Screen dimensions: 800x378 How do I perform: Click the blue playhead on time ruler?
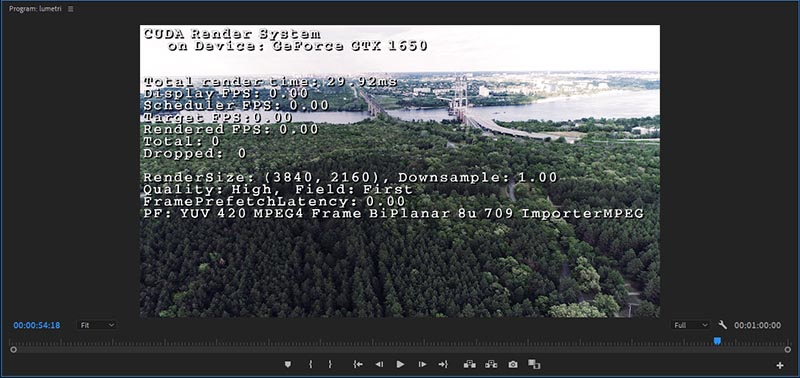click(717, 341)
